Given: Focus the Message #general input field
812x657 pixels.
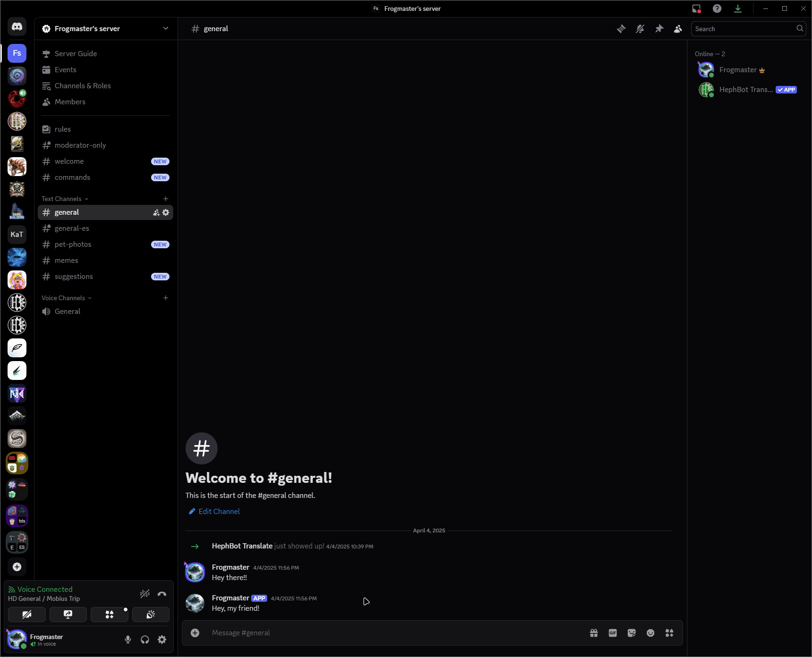Looking at the screenshot, I should click(x=392, y=633).
